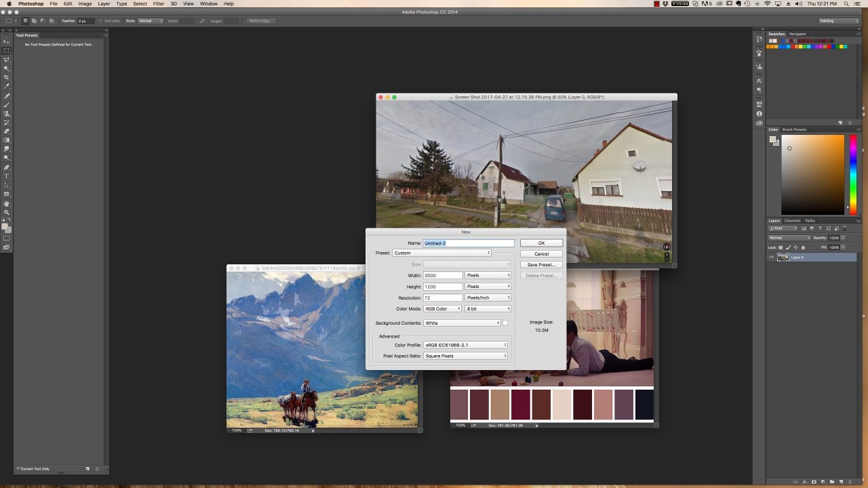This screenshot has height=488, width=868.
Task: Click the Name field showing Untitled-2
Action: [x=469, y=243]
